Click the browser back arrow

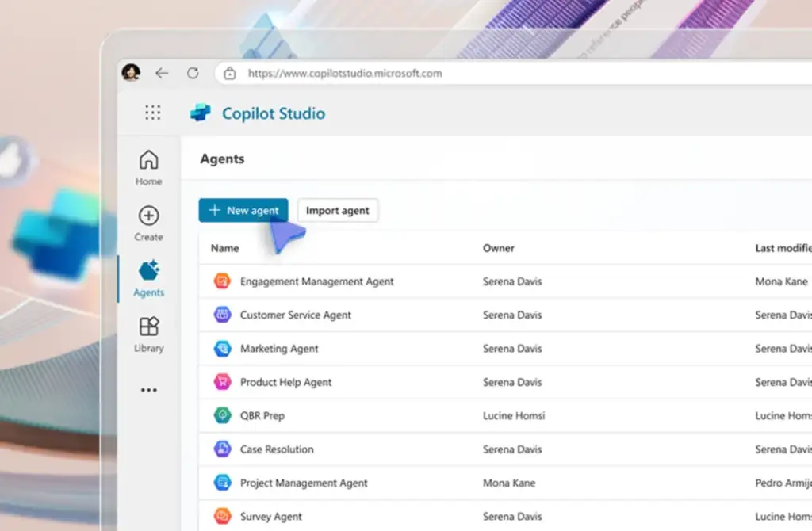pos(163,72)
